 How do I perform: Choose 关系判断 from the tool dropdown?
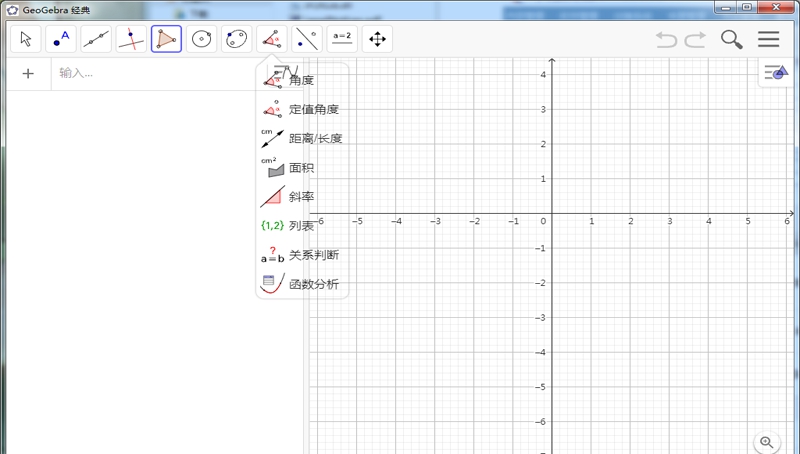(x=302, y=255)
